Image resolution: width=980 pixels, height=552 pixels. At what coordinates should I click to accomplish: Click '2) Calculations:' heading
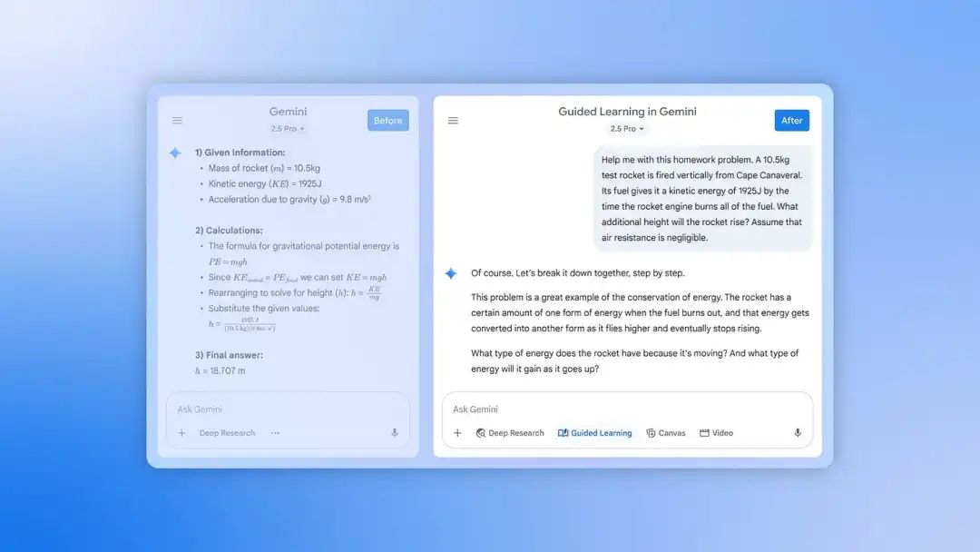click(229, 230)
